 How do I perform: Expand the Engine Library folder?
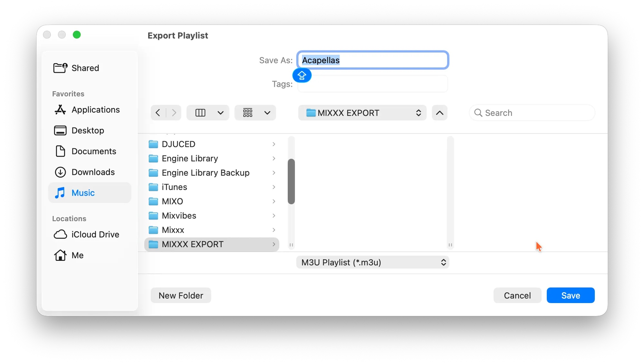(x=274, y=159)
